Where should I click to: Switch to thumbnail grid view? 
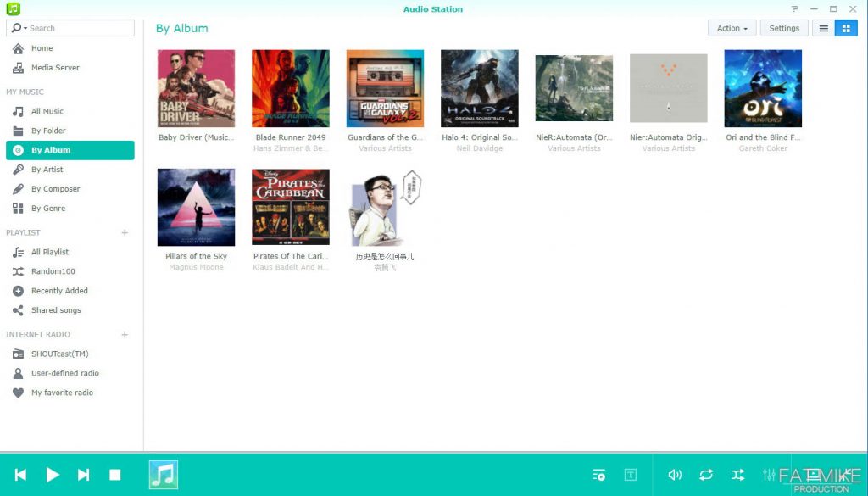pos(846,28)
